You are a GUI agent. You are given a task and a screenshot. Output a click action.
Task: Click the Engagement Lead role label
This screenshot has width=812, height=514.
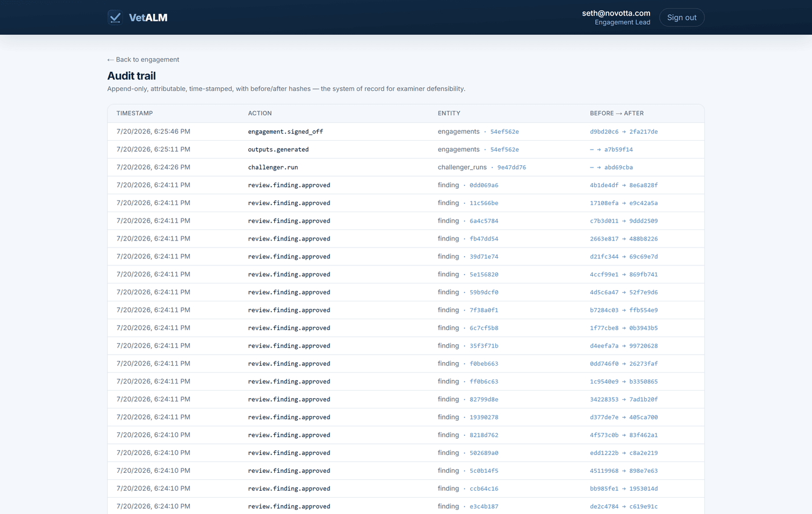[622, 23]
